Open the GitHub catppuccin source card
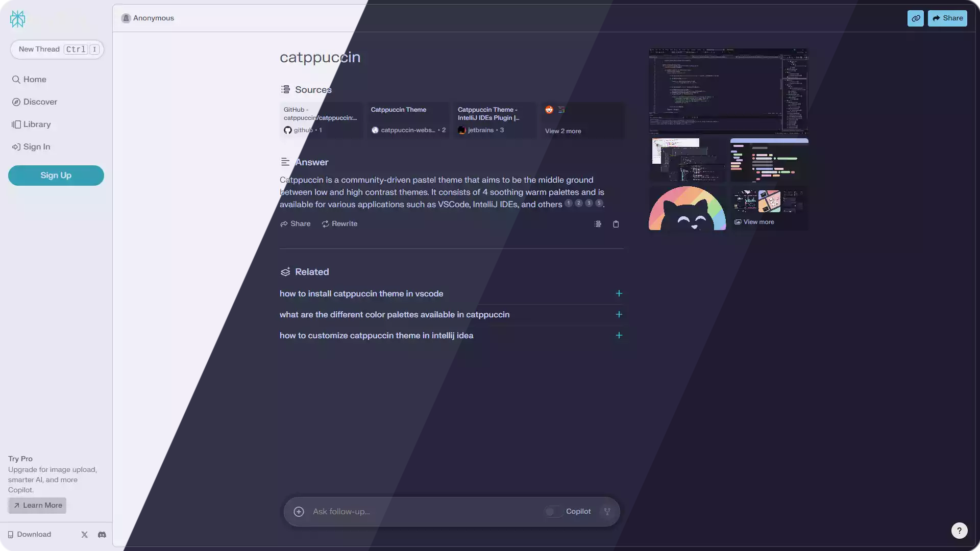Screen dimensions: 980x551 pyautogui.click(x=321, y=120)
